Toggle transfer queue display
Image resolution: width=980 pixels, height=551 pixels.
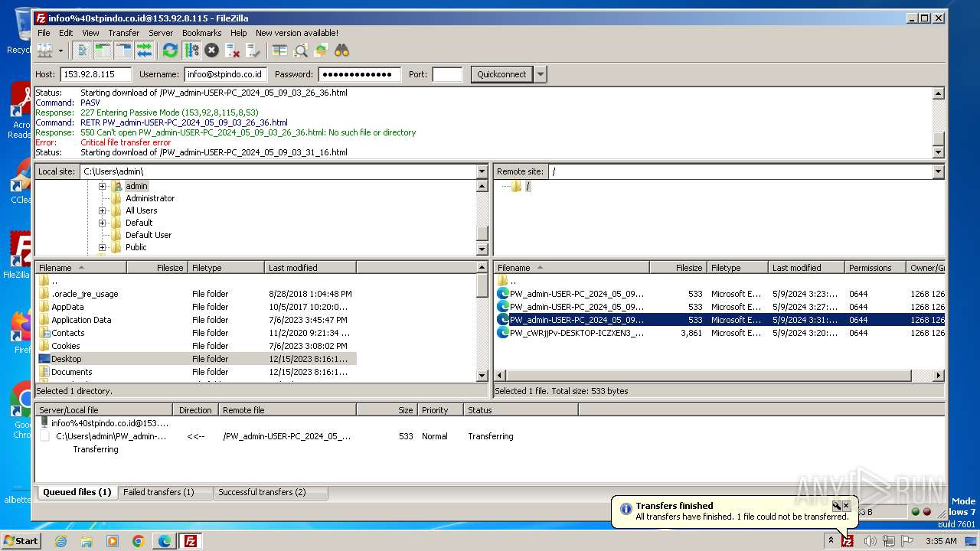pos(144,51)
